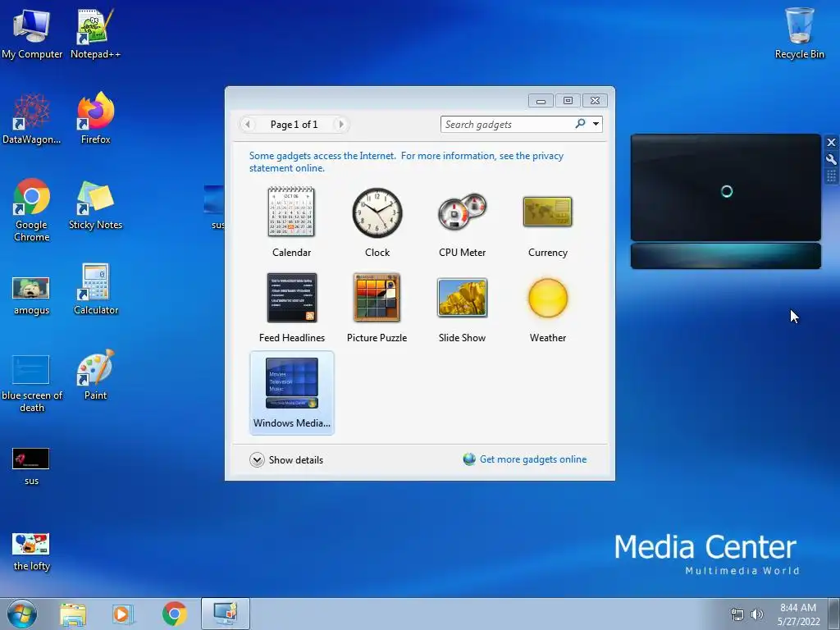Maximize the gadget gallery window
The height and width of the screenshot is (630, 840).
pyautogui.click(x=568, y=101)
